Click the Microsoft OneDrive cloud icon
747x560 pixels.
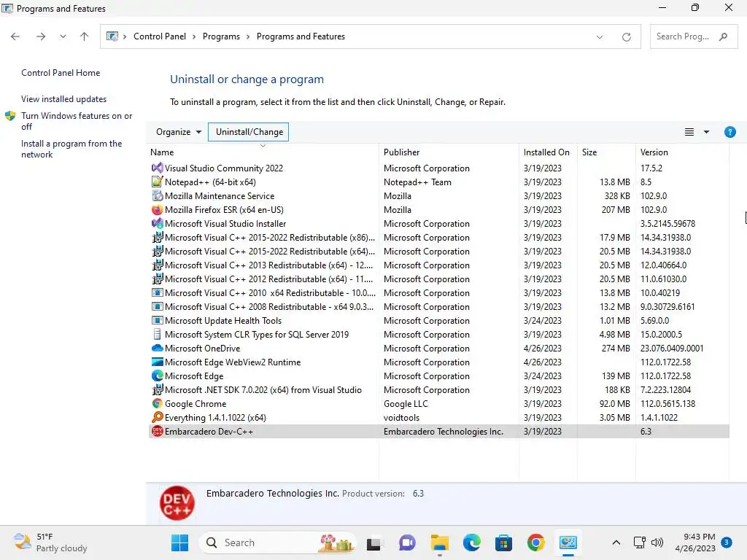[157, 348]
